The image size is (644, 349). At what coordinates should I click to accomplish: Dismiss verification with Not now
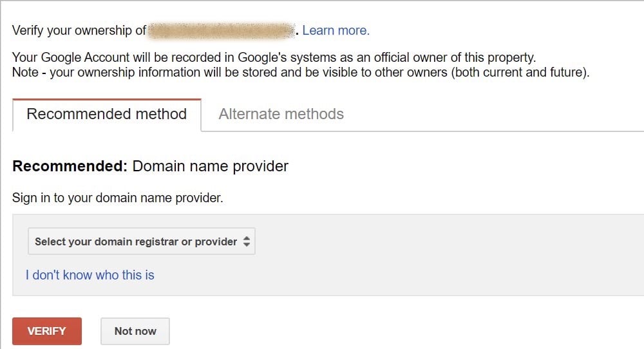(135, 331)
